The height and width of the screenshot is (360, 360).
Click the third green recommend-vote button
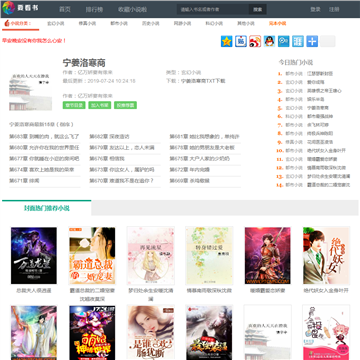click(125, 105)
